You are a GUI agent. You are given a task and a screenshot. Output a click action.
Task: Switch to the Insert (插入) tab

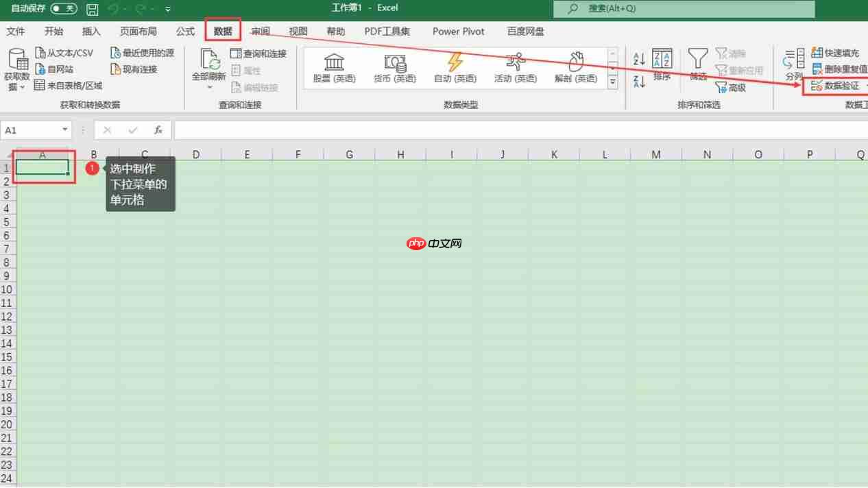[91, 32]
